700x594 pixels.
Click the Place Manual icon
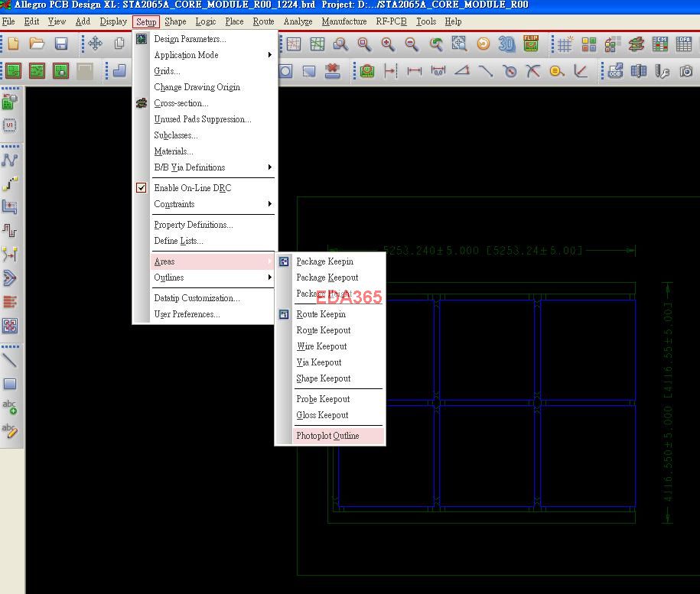(x=10, y=102)
